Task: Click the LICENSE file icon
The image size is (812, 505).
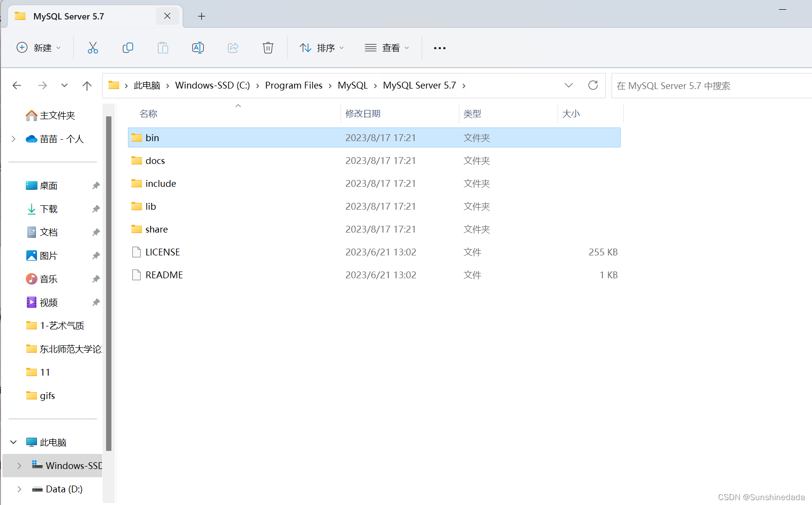Action: tap(137, 252)
